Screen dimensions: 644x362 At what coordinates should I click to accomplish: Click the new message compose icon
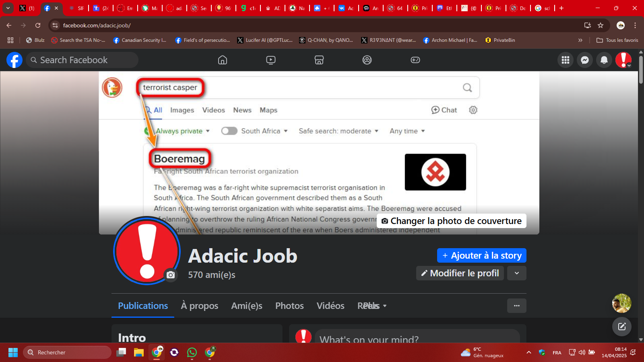(622, 326)
